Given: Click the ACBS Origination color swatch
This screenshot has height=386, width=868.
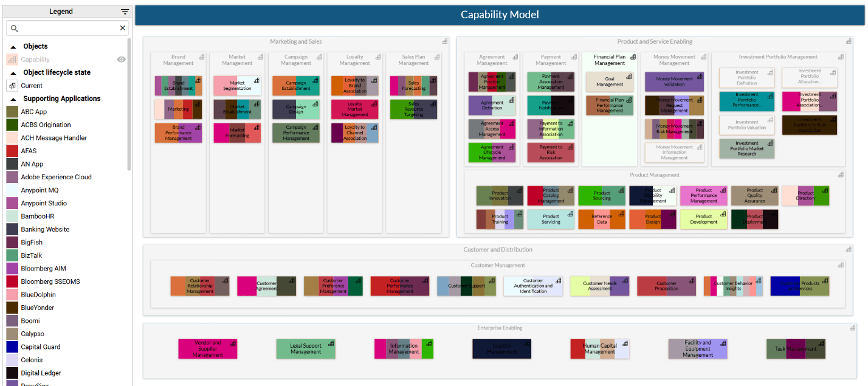Looking at the screenshot, I should click(12, 125).
